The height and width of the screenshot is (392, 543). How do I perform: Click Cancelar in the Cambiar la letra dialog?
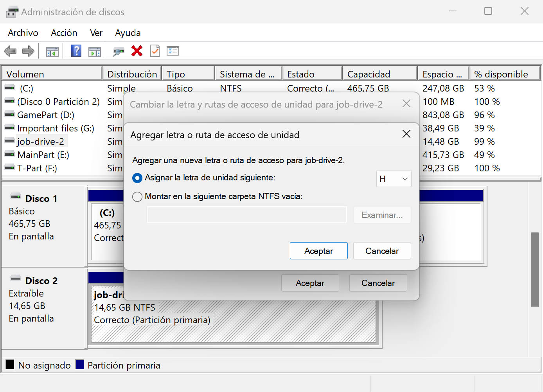[378, 283]
